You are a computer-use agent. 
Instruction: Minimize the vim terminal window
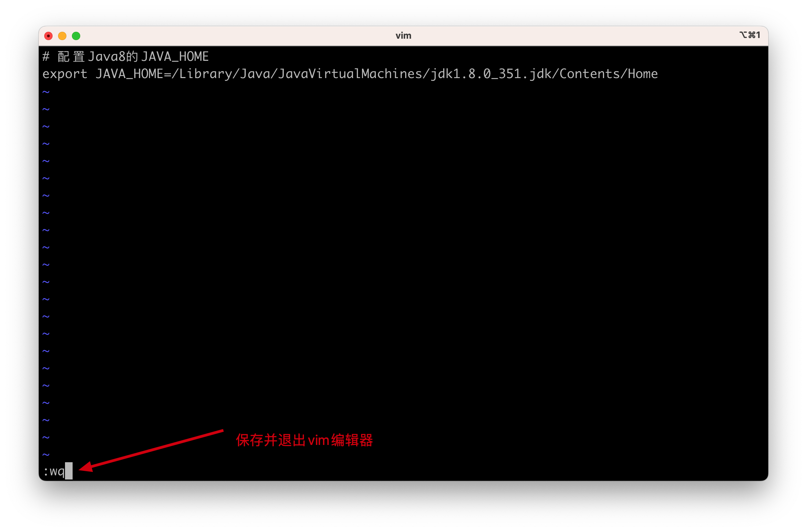(x=62, y=36)
